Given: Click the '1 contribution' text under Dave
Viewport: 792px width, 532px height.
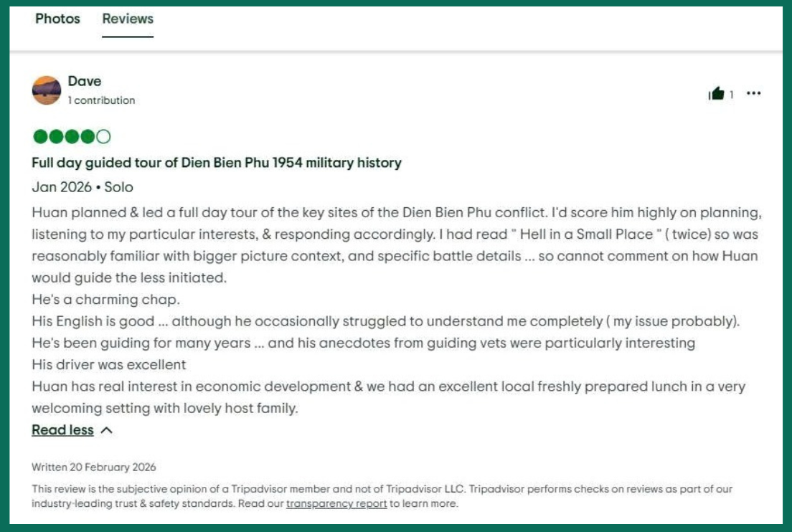Looking at the screenshot, I should [101, 100].
